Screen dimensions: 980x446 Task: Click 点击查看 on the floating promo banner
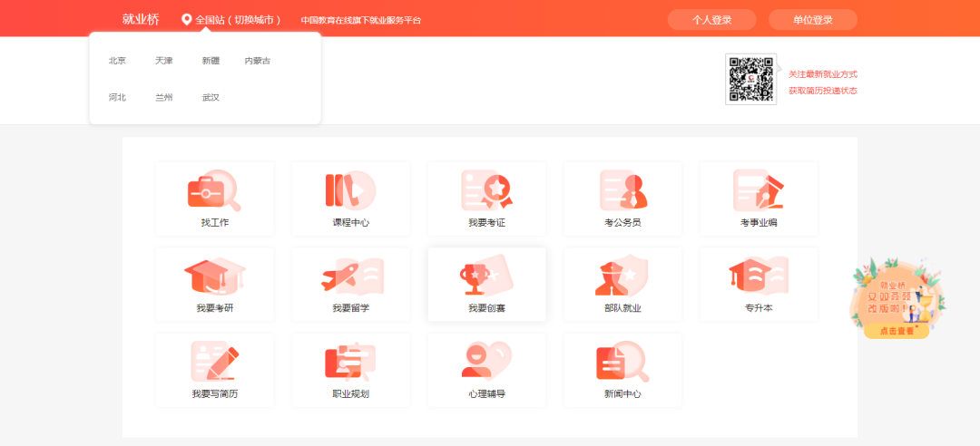[x=897, y=331]
